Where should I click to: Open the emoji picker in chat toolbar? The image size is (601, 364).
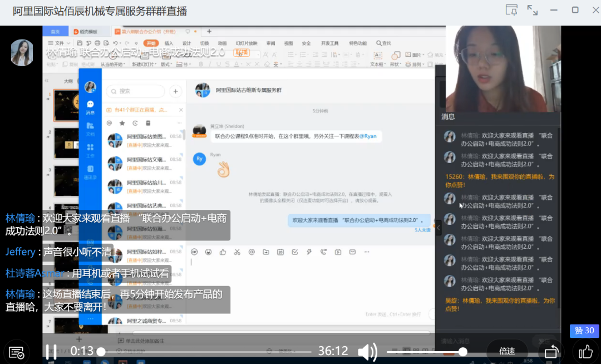pyautogui.click(x=208, y=252)
